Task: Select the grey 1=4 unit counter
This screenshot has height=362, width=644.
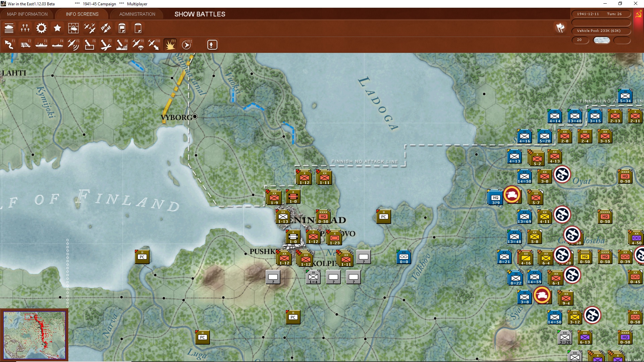Action: (x=313, y=277)
